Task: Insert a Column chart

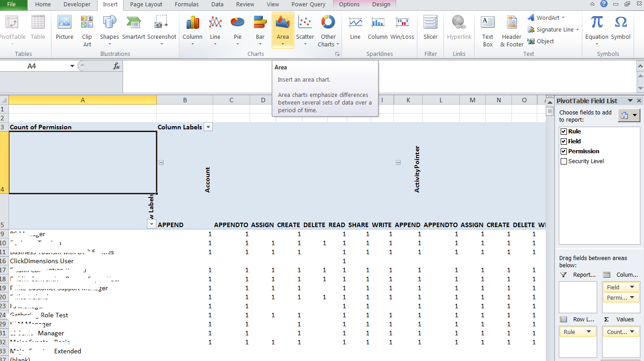Action: 192,27
